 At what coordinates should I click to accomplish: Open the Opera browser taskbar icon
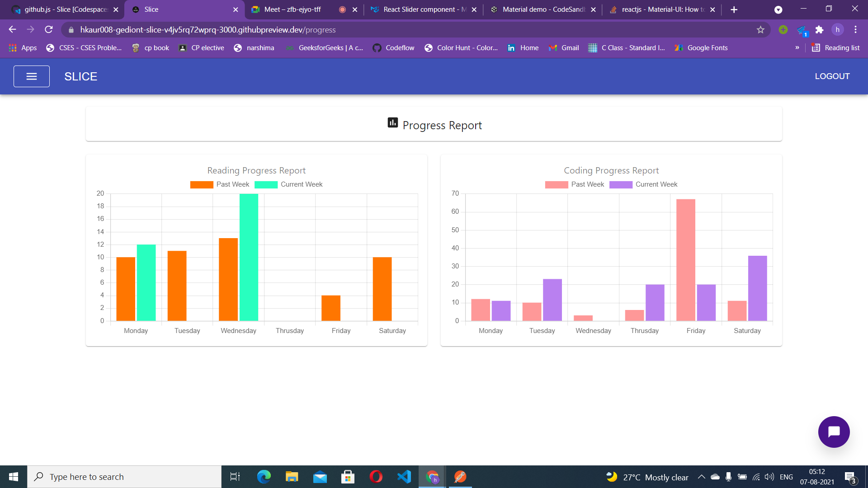376,477
